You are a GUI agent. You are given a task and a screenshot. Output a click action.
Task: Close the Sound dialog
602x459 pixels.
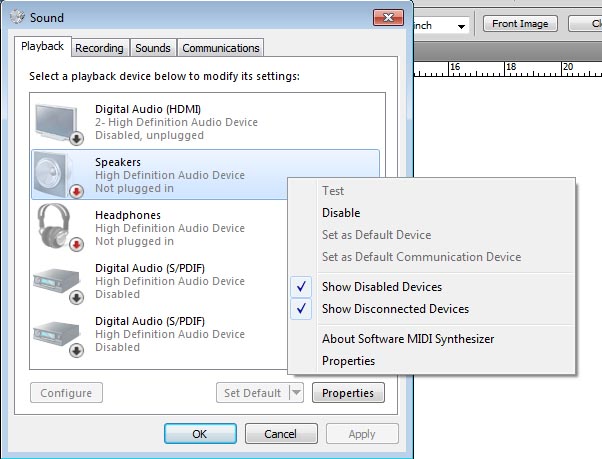coord(388,18)
